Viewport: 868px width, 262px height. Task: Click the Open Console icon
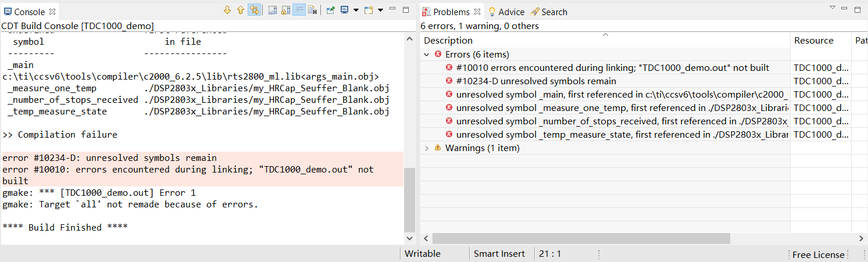[x=369, y=10]
